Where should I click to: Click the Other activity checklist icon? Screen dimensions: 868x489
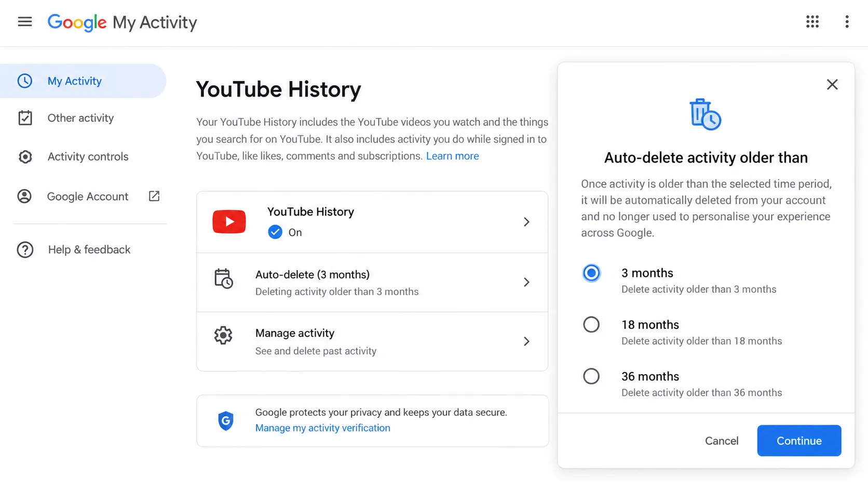pos(25,118)
